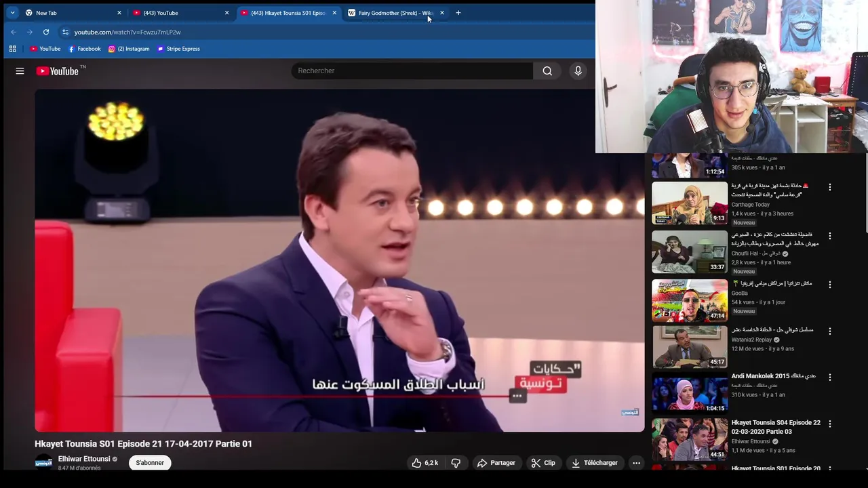
Task: Click the red video progress bar
Action: [x=312, y=396]
